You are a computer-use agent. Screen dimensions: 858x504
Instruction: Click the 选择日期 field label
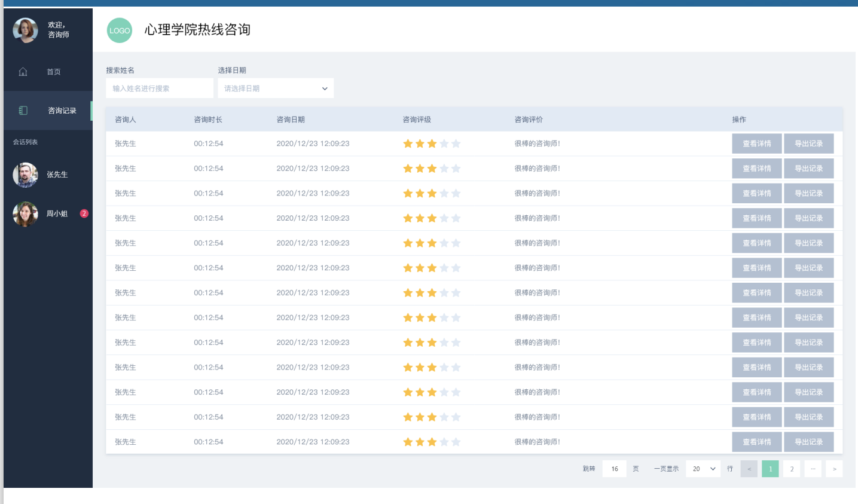click(232, 71)
